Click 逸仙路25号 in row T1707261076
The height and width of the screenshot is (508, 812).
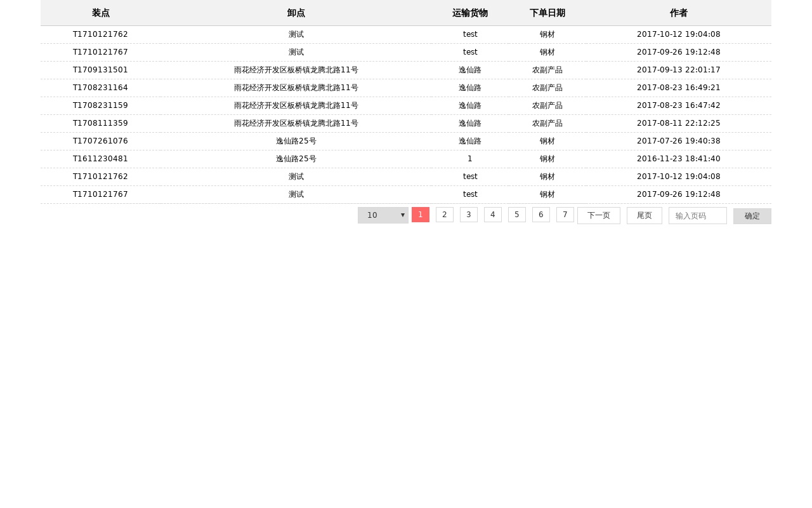pyautogui.click(x=296, y=141)
